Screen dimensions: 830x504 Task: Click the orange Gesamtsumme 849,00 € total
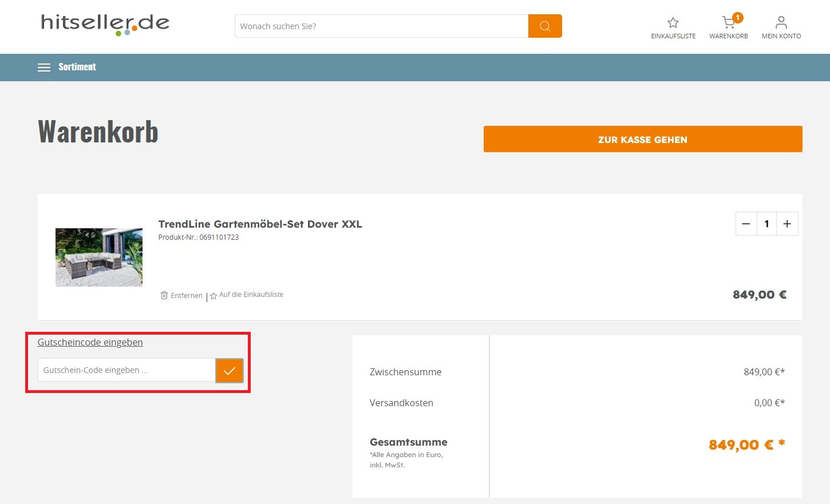(x=747, y=445)
